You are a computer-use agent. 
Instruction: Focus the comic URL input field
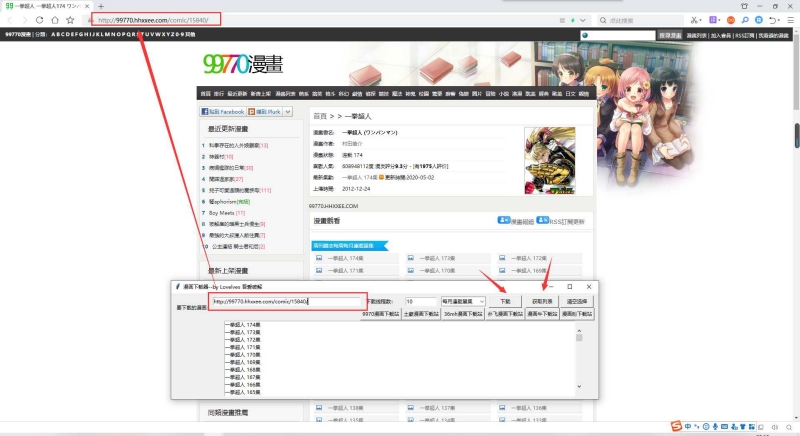285,301
